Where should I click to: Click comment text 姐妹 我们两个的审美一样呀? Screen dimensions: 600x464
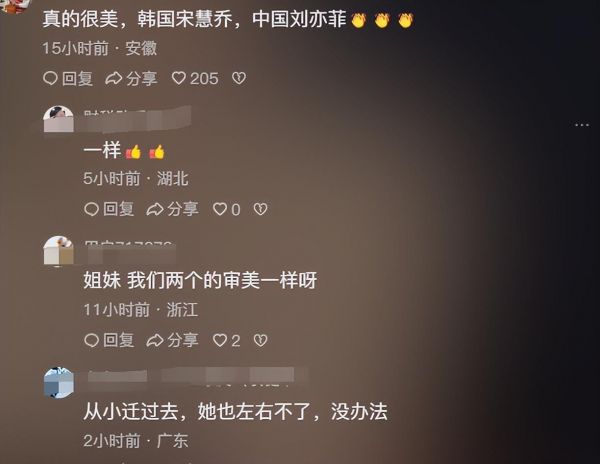(200, 280)
